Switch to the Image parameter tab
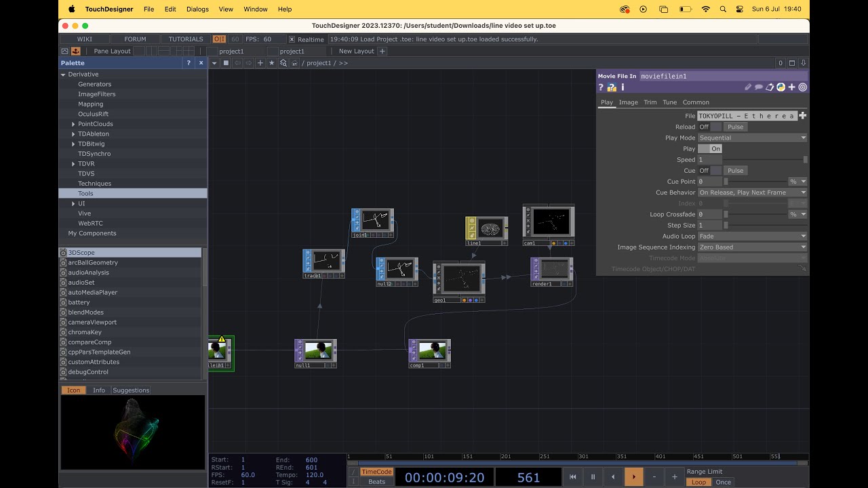 (x=628, y=102)
